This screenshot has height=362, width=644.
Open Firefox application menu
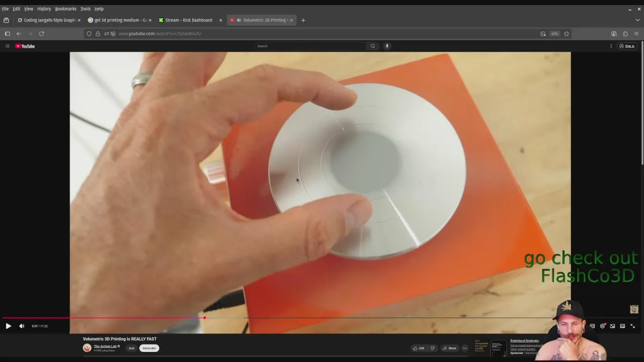pos(636,34)
